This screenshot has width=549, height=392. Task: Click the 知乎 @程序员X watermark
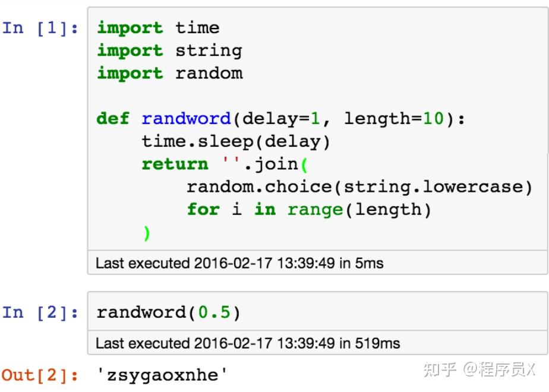pos(479,369)
